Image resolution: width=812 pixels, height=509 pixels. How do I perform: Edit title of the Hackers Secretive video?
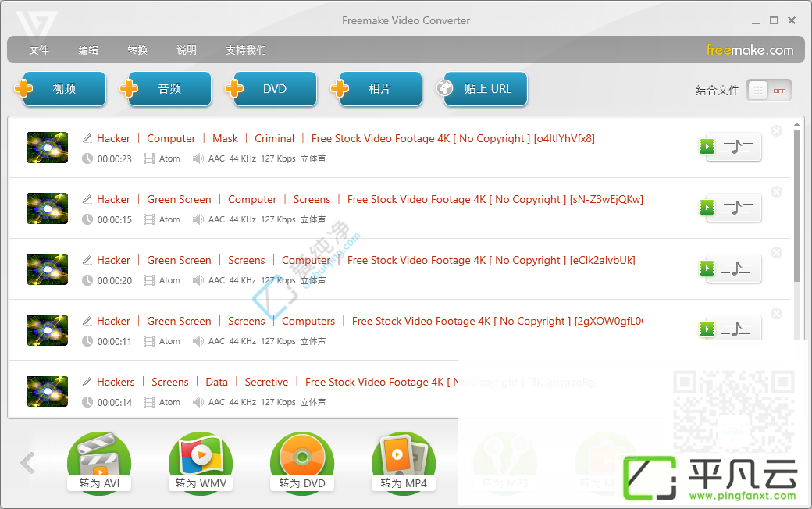click(87, 382)
